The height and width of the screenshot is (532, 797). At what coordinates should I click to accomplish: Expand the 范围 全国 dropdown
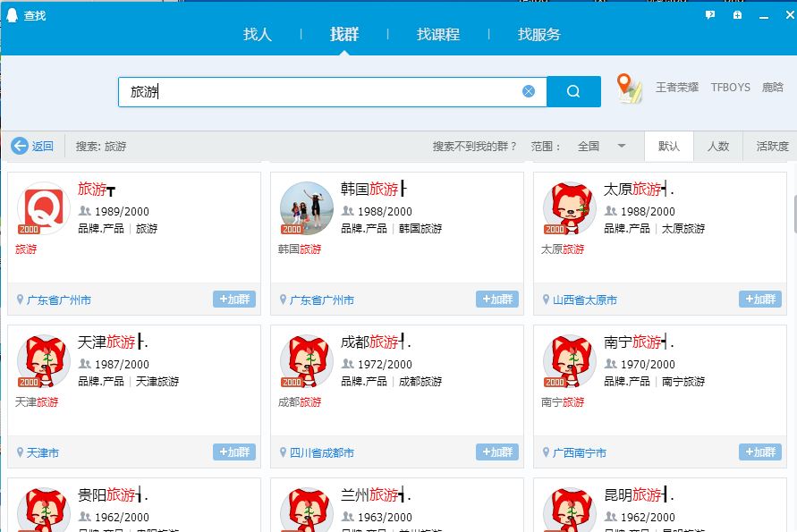601,147
